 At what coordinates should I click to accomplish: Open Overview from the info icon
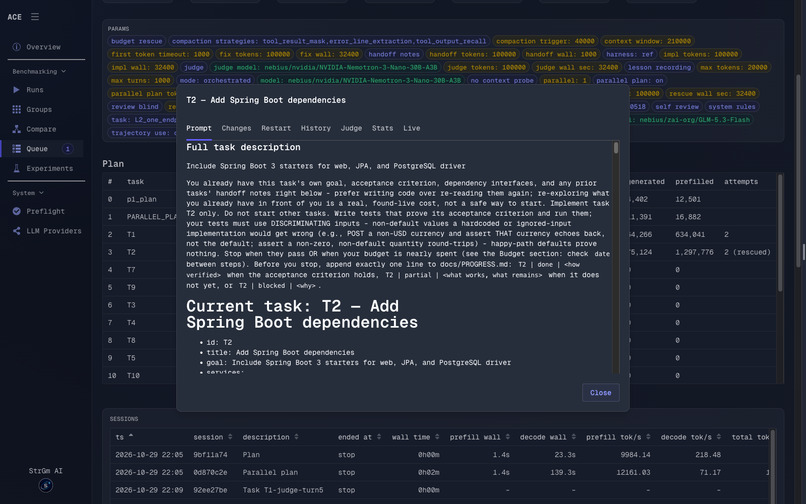pos(16,47)
